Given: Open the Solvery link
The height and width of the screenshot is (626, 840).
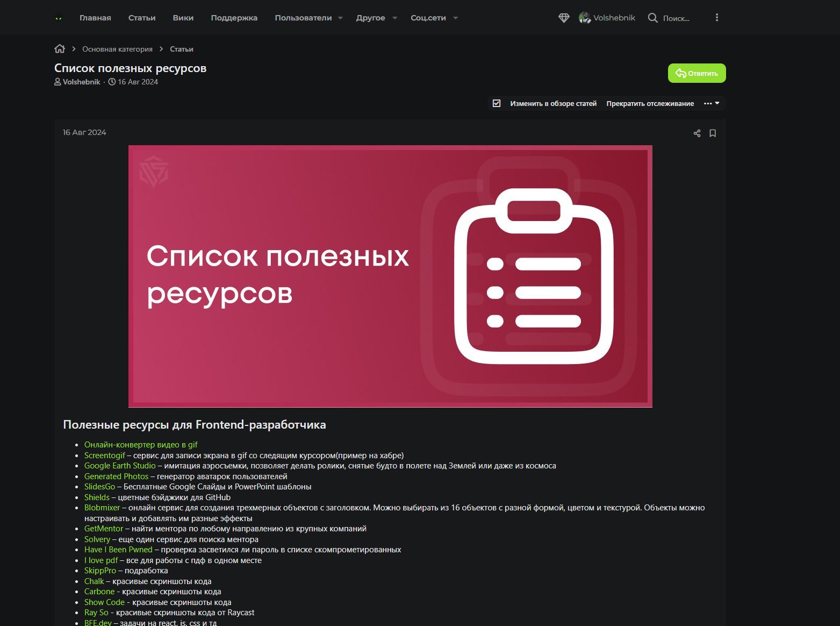Looking at the screenshot, I should [97, 539].
